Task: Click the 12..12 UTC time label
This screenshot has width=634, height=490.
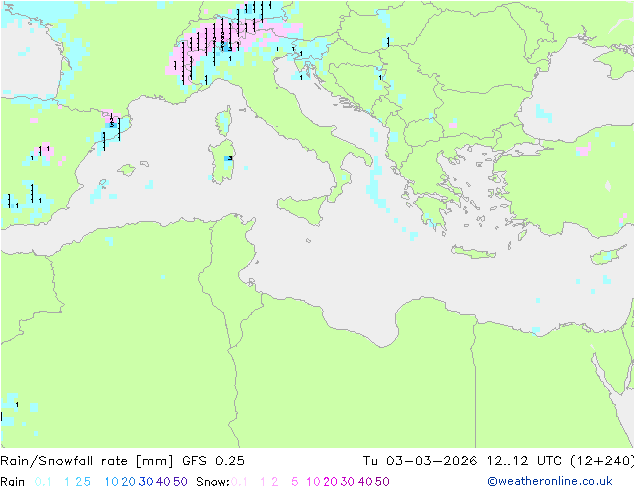Action: 524,461
